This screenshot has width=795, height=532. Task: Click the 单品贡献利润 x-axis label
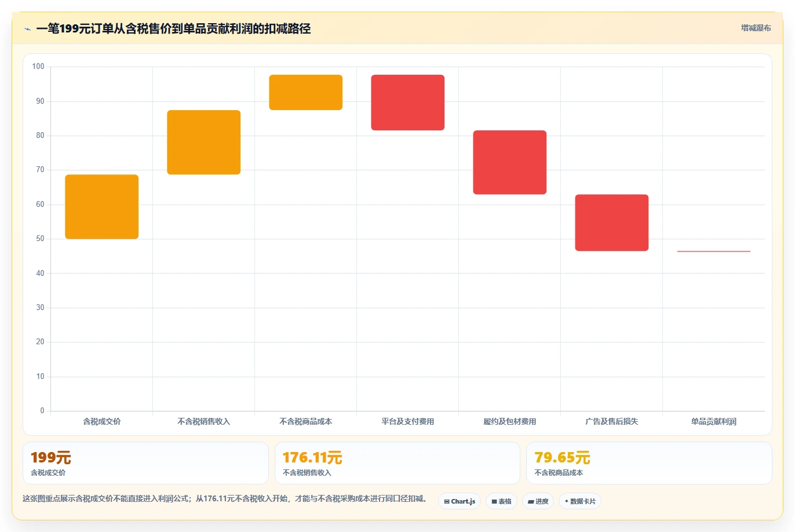click(714, 421)
